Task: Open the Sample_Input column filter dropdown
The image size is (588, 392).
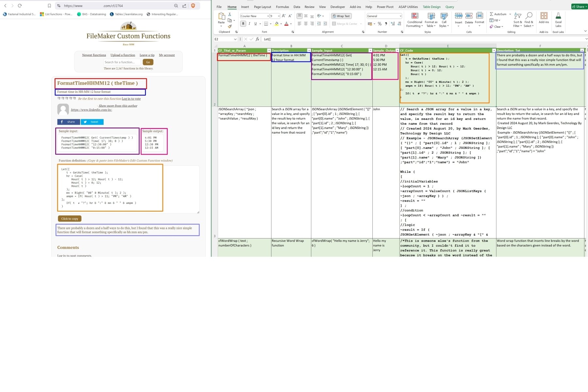Action: click(370, 51)
